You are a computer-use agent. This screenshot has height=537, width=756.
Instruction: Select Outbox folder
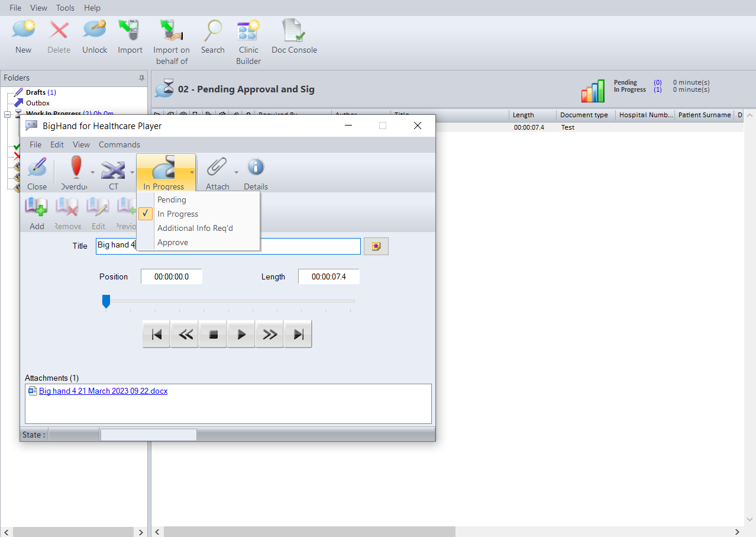33,103
